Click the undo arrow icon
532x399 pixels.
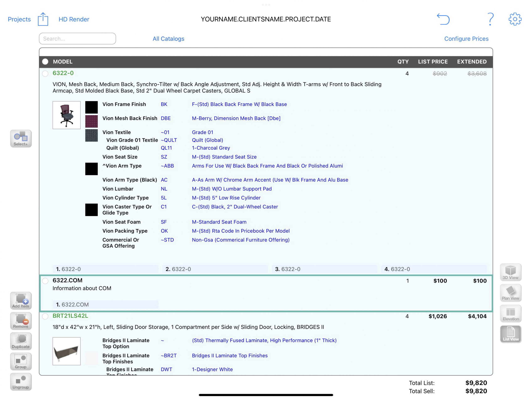tap(443, 19)
